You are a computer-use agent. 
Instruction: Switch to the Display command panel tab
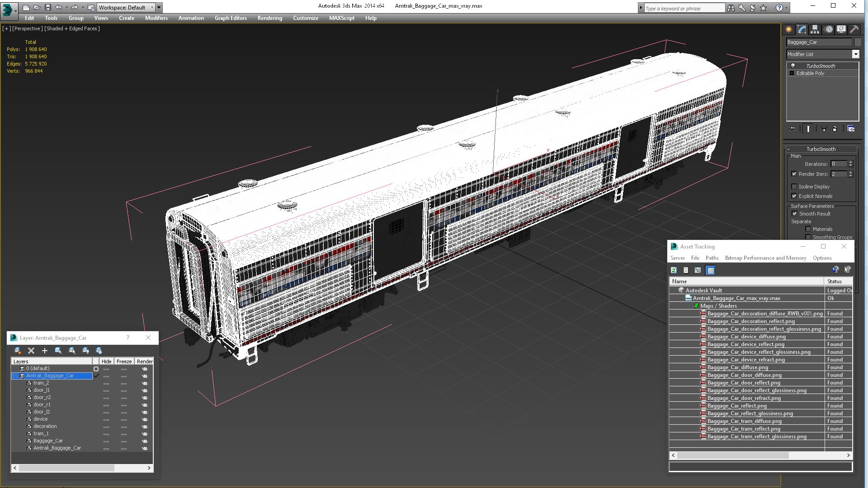(x=841, y=29)
